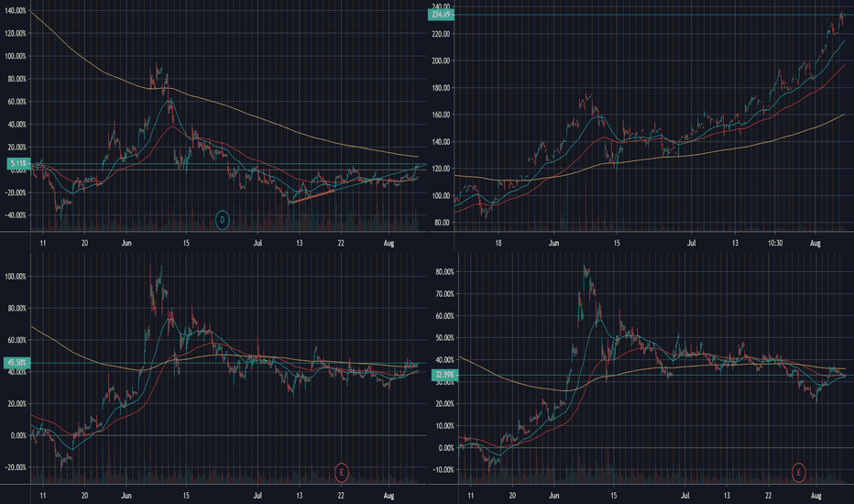Select the 234.19 current price label

[441, 14]
